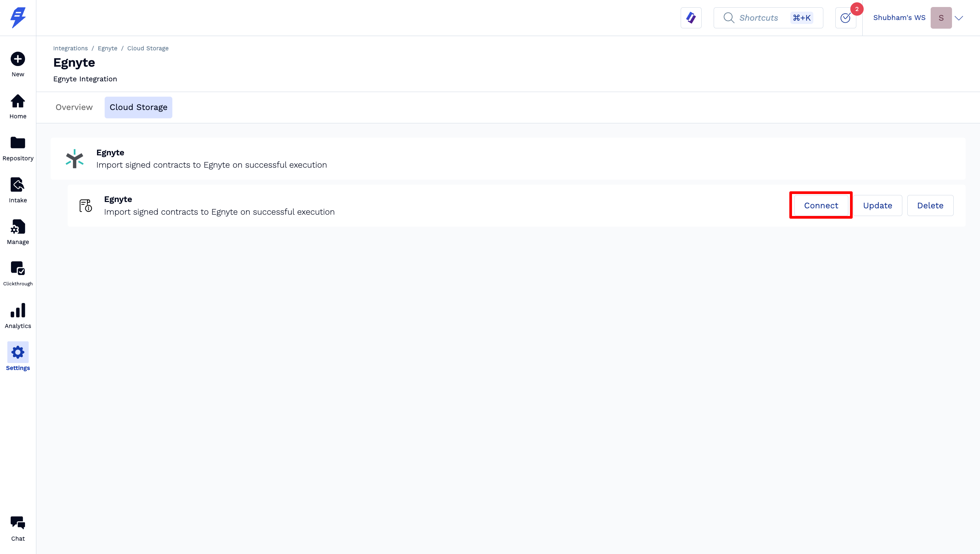The width and height of the screenshot is (980, 554).
Task: Open the Intake section
Action: tap(18, 185)
